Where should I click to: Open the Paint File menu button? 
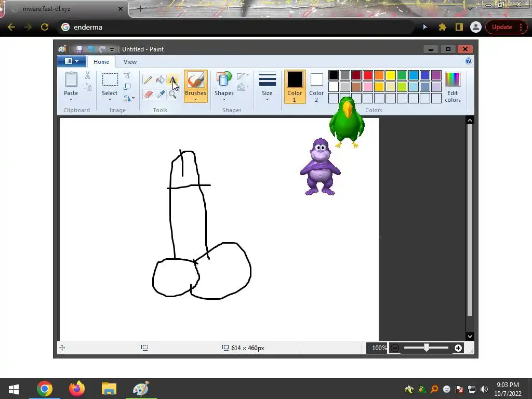click(72, 61)
